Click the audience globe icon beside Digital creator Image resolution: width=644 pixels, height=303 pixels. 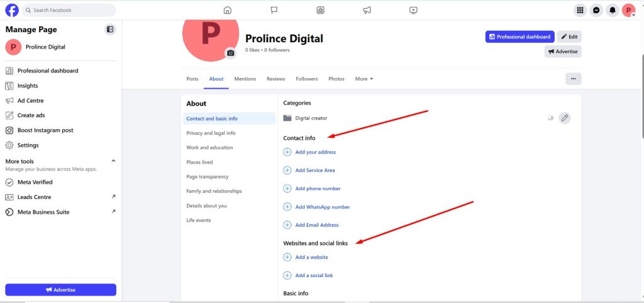click(550, 118)
